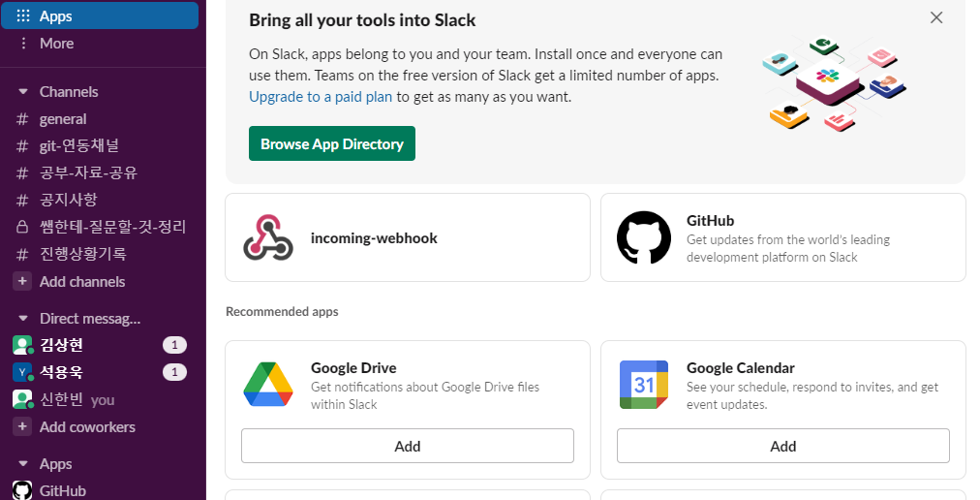Click the plus icon beside Add coworkers
This screenshot has width=980, height=500.
pos(22,426)
